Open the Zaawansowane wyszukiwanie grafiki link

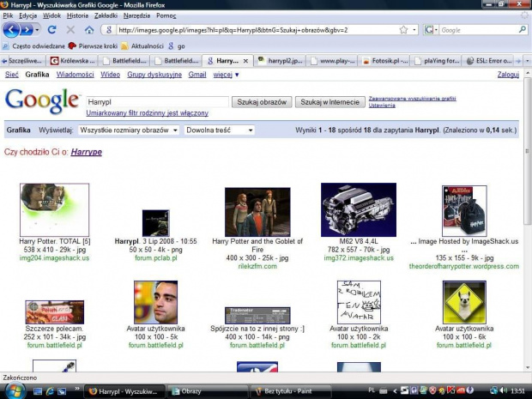[412, 99]
